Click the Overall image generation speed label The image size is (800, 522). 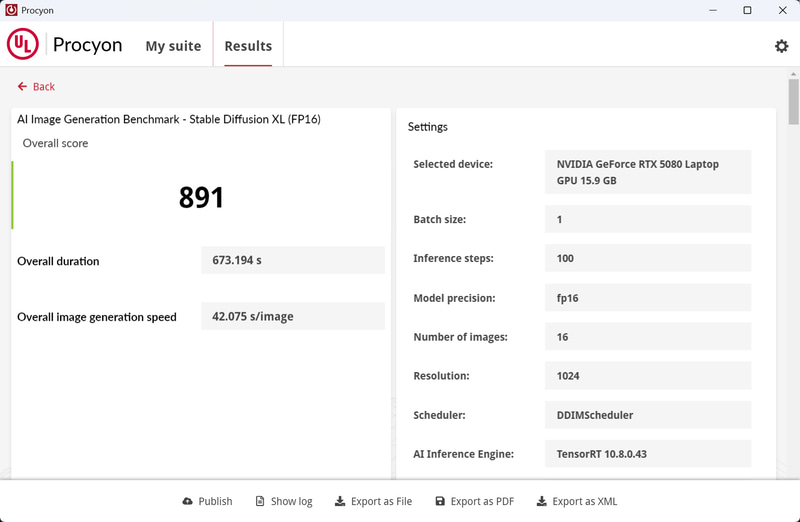pos(97,317)
